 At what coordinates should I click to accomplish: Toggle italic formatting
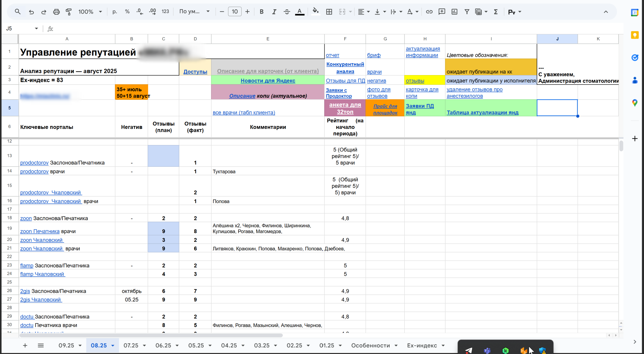[274, 11]
